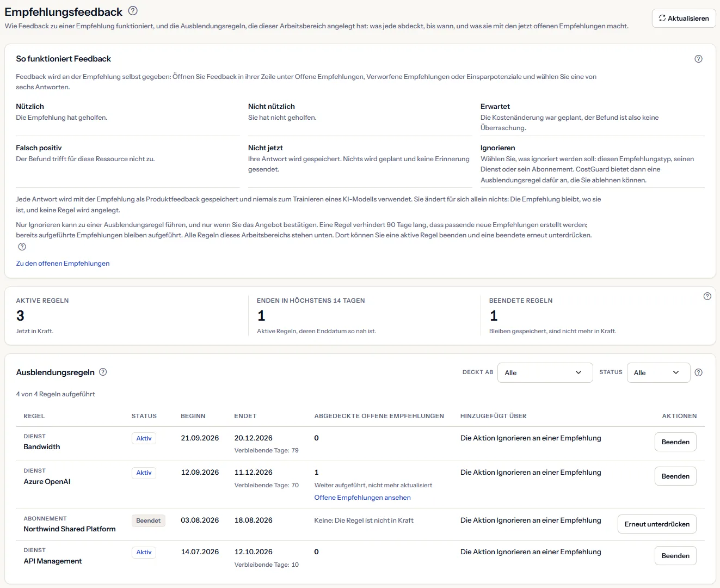The height and width of the screenshot is (588, 720).
Task: Click help icon next to Ausblendungsregeln heading
Action: (103, 372)
